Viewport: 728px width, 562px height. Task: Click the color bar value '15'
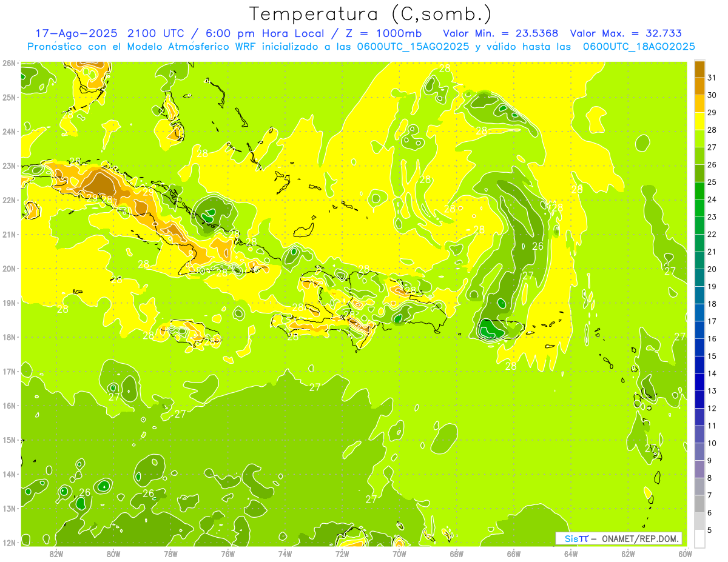(712, 356)
